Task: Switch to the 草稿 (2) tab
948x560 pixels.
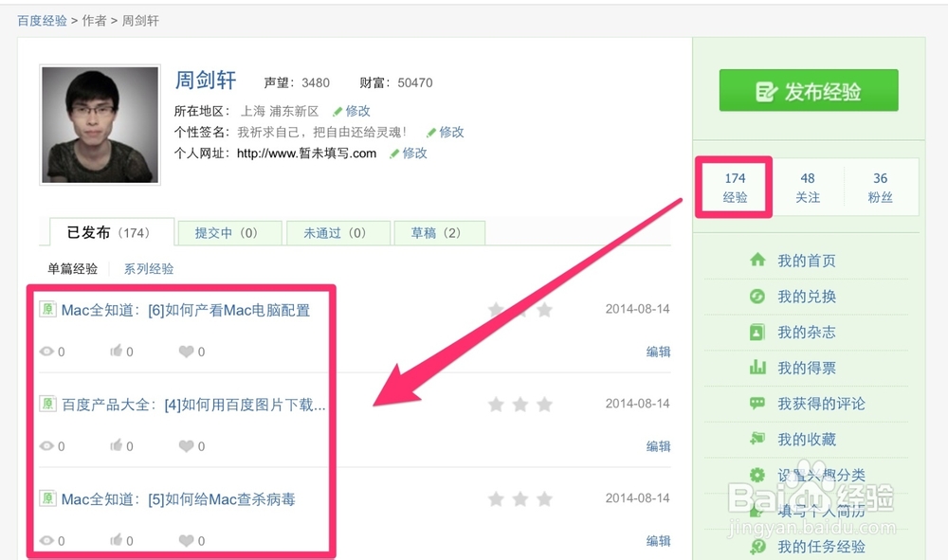Action: pos(440,233)
